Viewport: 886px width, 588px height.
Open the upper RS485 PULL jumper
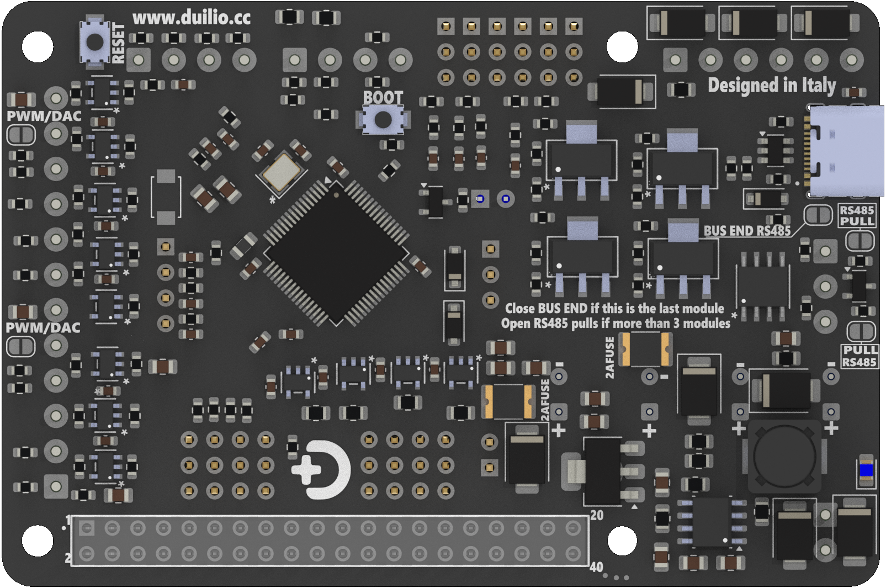tap(859, 240)
